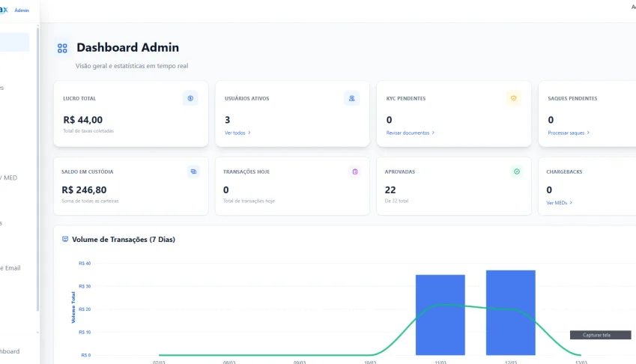This screenshot has width=636, height=364.
Task: Click 'Visão geral e estatísticas em tempo real'
Action: (x=132, y=66)
